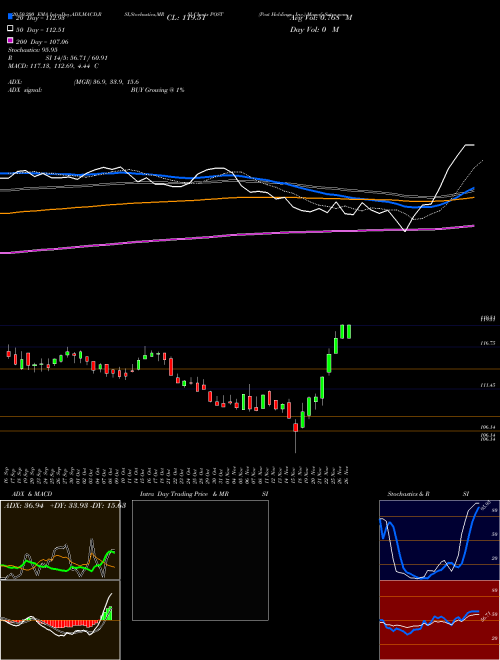Click the 'Stochastics & R SI' panel title

point(428,494)
